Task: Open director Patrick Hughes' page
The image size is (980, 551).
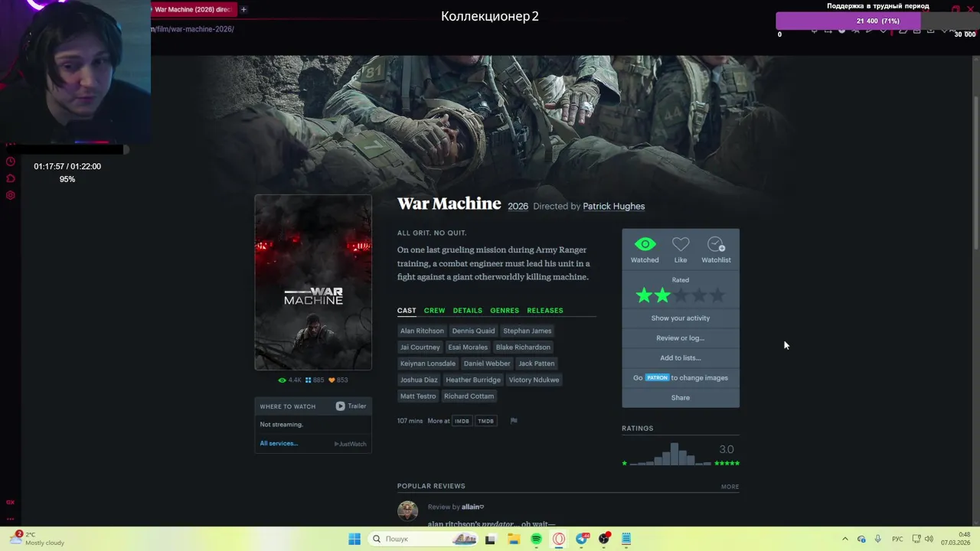Action: (613, 207)
